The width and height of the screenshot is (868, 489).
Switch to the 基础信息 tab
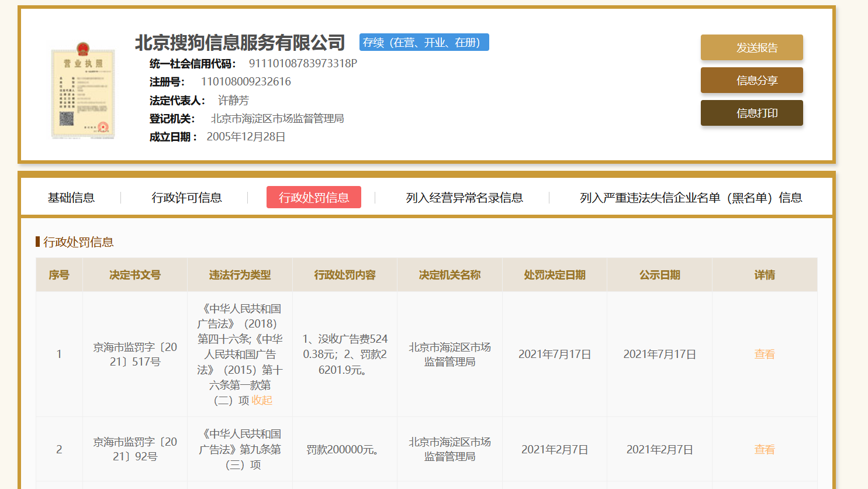click(71, 198)
